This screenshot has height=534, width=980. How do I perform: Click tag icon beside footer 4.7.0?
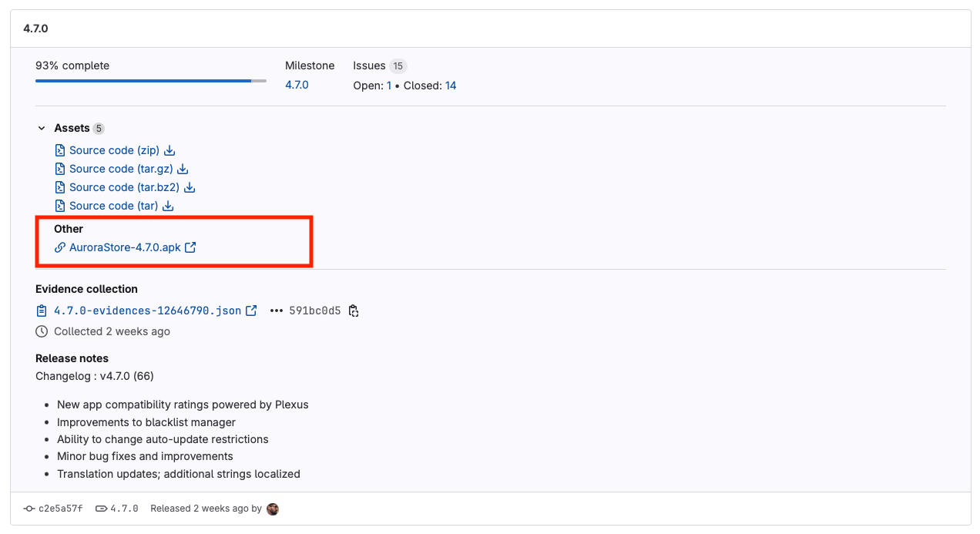point(100,509)
